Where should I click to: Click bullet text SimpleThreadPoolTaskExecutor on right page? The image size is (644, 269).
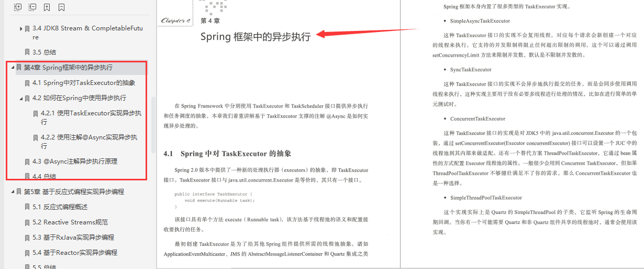[x=486, y=198]
